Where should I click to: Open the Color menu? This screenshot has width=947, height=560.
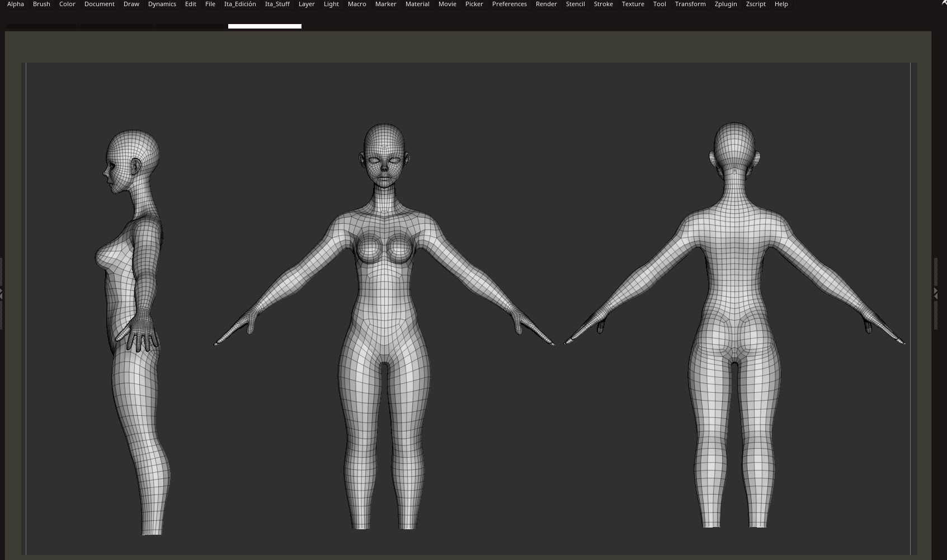tap(67, 4)
